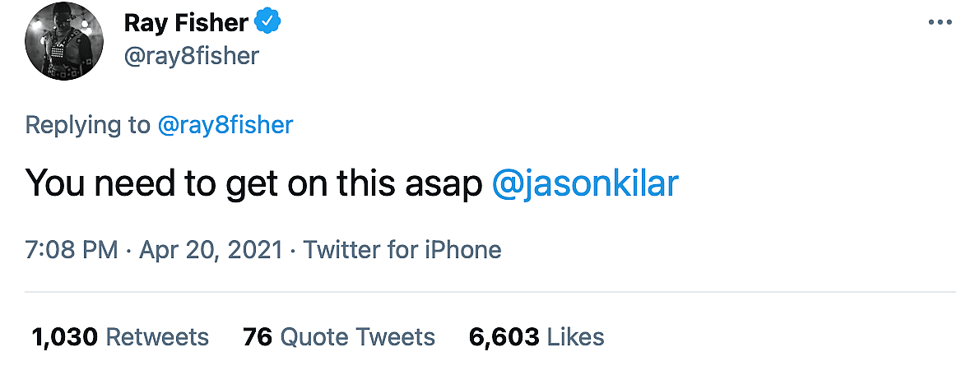Open Ray Fisher's profile avatar picture
Image resolution: width=980 pixels, height=375 pixels.
pyautogui.click(x=63, y=45)
